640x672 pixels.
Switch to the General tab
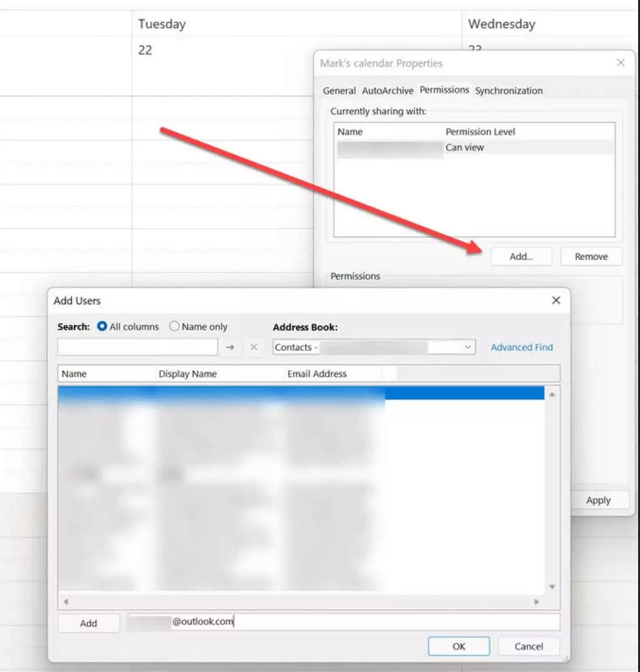339,91
